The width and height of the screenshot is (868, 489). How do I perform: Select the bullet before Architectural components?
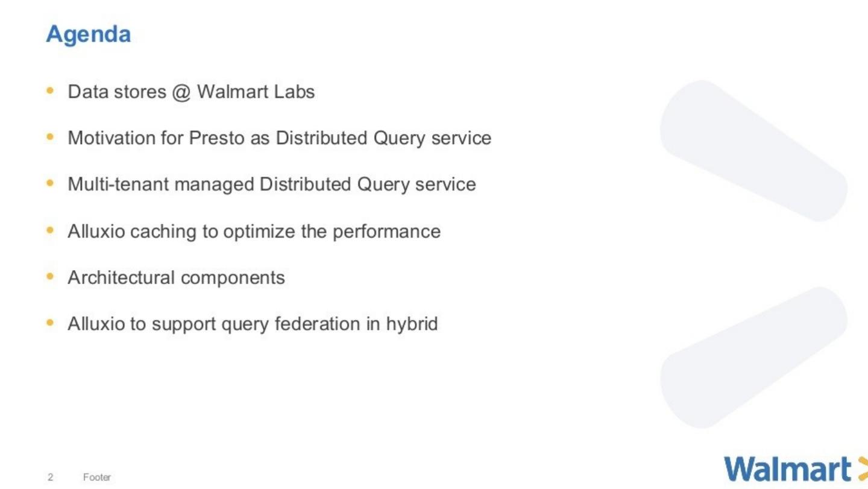point(50,277)
